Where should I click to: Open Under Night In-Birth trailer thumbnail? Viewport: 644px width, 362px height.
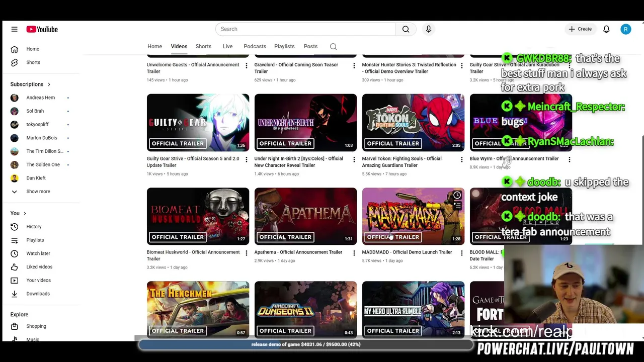[x=305, y=122]
